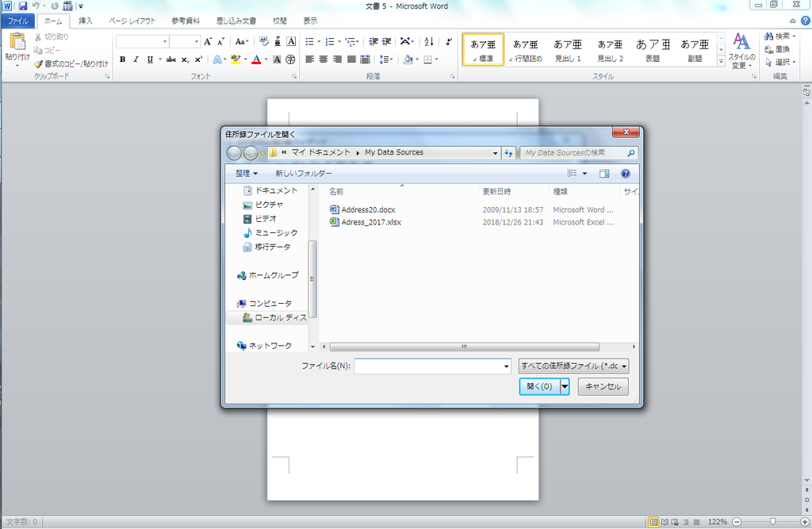
Task: Click the preview pane icon in dialog
Action: click(604, 174)
